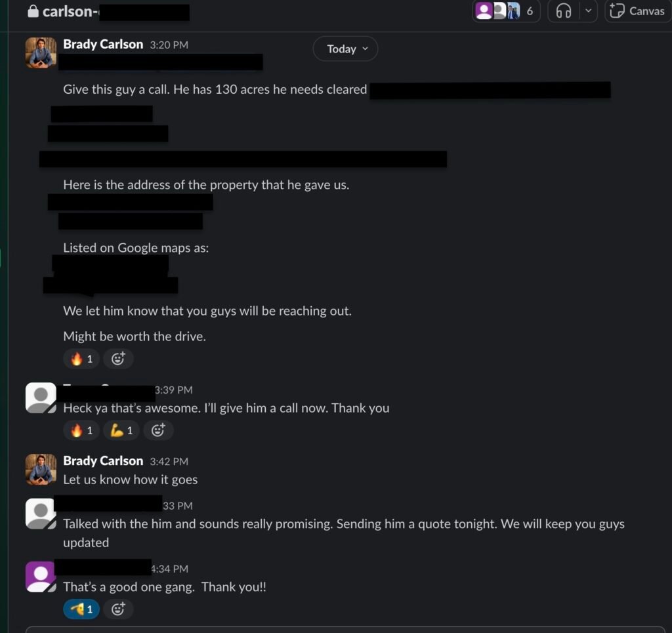Open huddle options dropdown arrow
672x633 pixels.
(x=588, y=10)
